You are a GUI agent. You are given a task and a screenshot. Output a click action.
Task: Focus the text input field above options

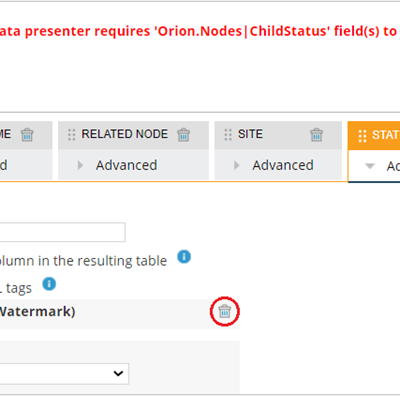pyautogui.click(x=63, y=232)
